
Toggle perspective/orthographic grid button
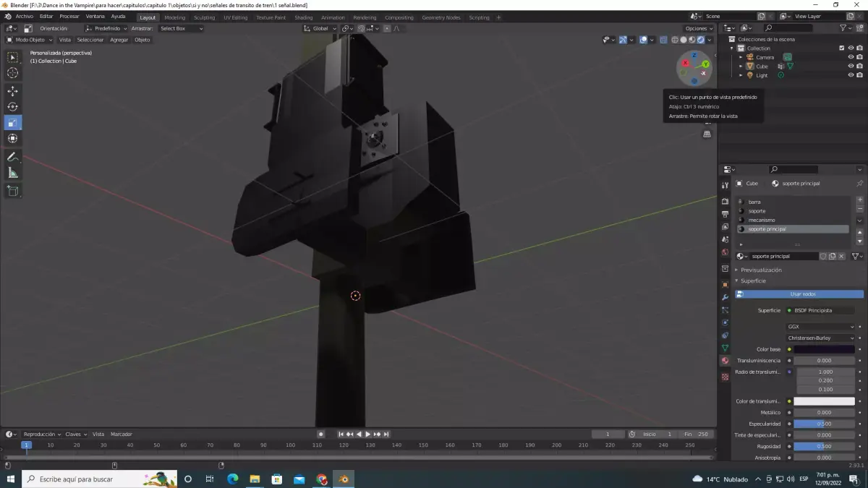[707, 134]
